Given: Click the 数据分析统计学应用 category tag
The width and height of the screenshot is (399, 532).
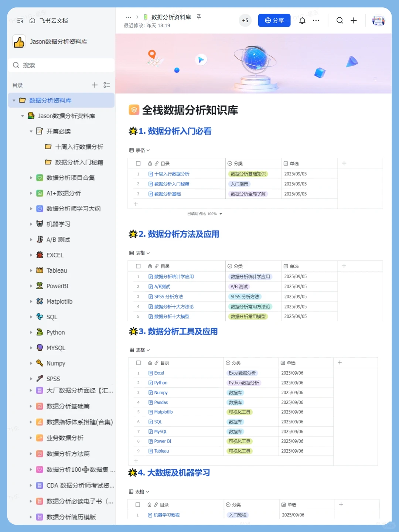Looking at the screenshot, I should (250, 277).
